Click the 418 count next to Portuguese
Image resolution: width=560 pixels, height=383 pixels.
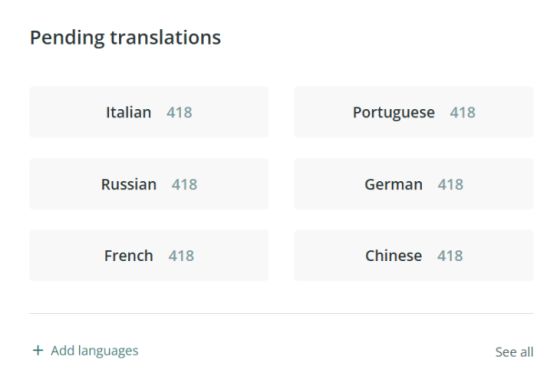point(462,113)
